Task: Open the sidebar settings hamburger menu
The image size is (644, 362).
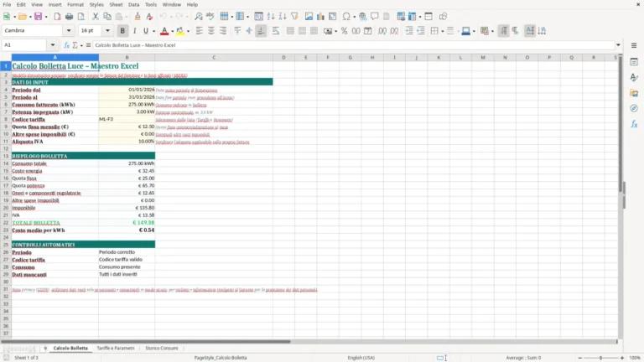Action: click(x=634, y=45)
